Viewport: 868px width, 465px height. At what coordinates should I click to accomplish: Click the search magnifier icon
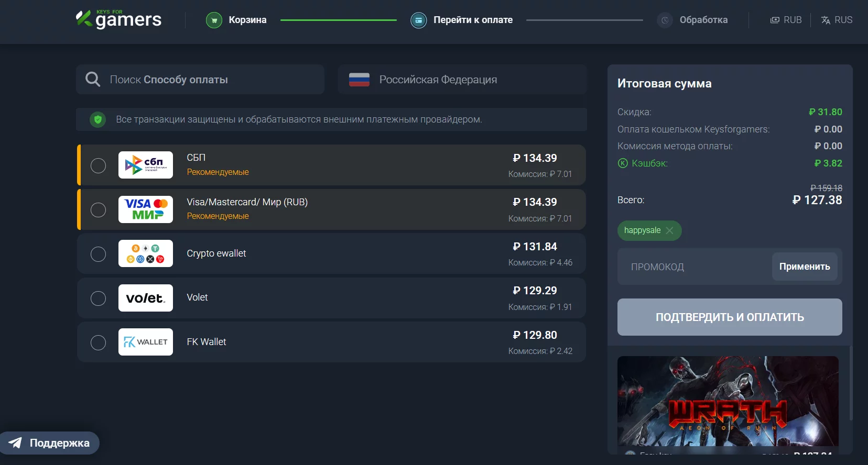click(93, 80)
